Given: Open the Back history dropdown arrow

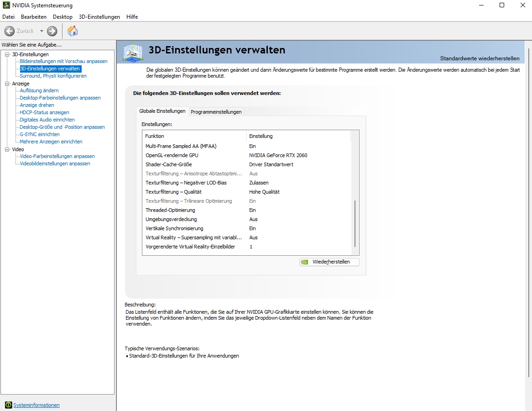Looking at the screenshot, I should 42,31.
